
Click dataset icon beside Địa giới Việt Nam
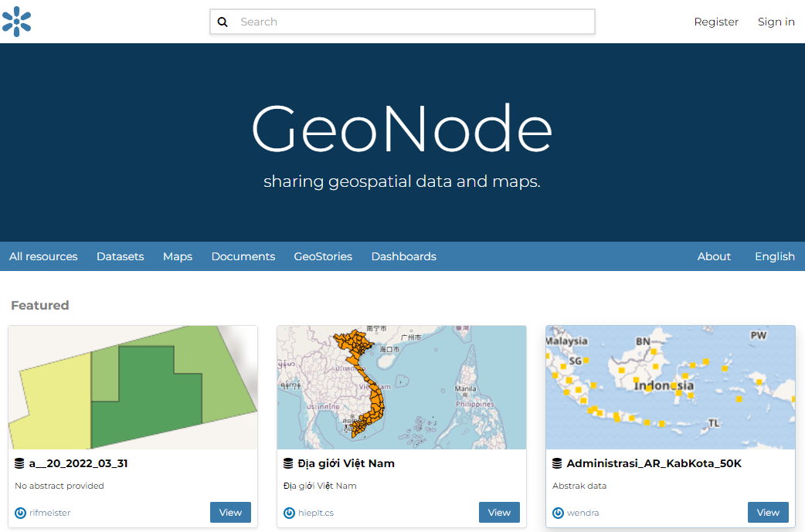288,463
